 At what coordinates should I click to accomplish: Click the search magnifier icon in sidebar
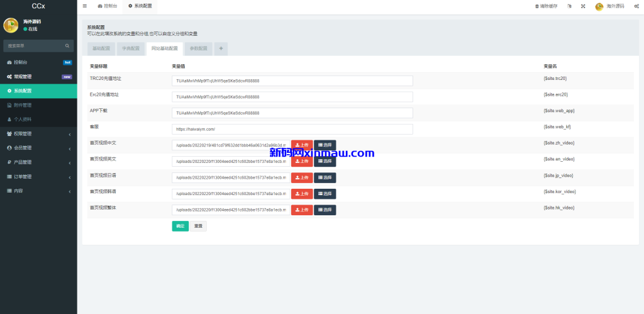pyautogui.click(x=67, y=46)
